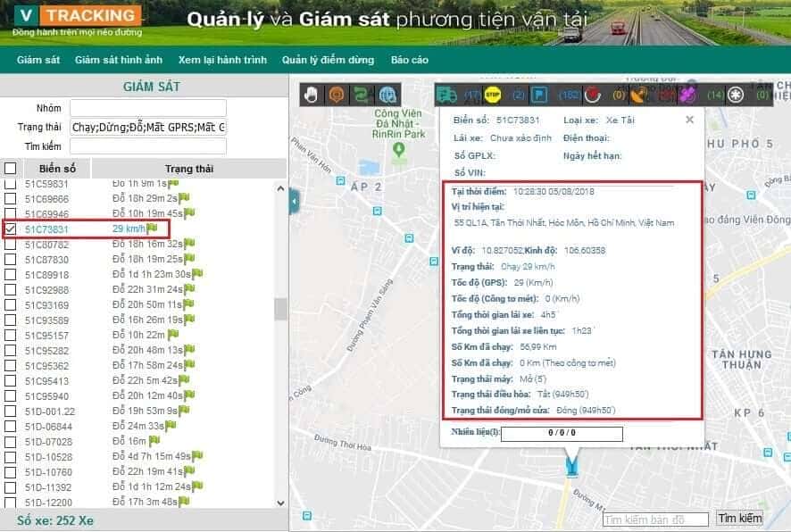The width and height of the screenshot is (791, 532).
Task: Uncheck vehicle 51C73831 checkbox
Action: click(10, 229)
